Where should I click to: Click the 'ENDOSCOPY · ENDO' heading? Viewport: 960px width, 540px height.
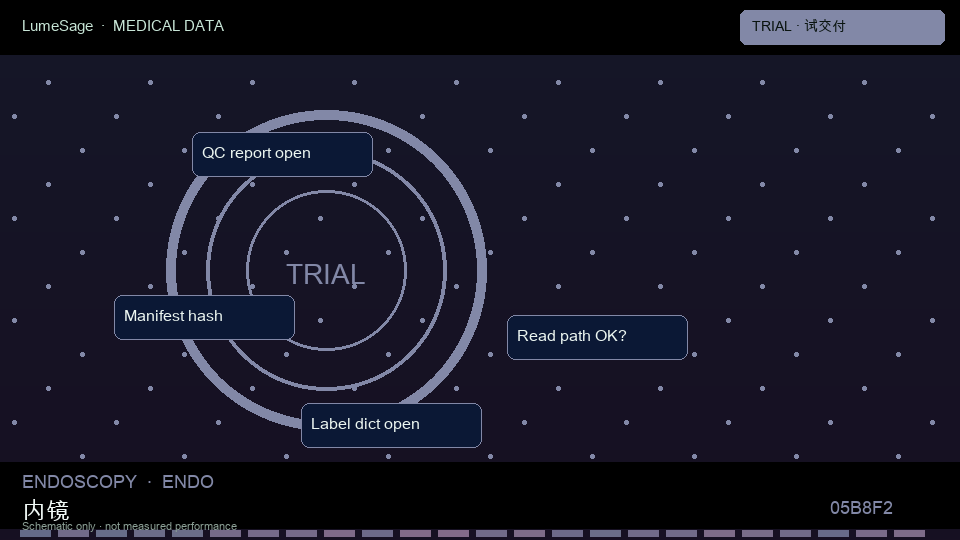tap(118, 482)
